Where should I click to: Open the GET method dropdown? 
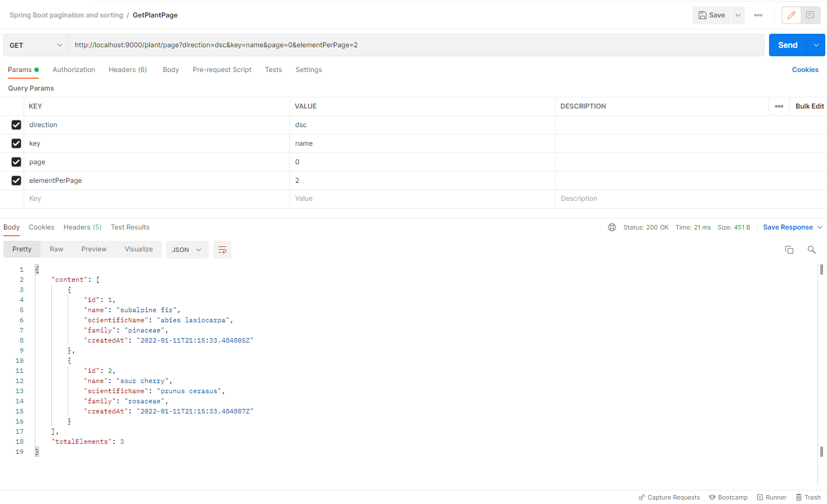(x=35, y=44)
